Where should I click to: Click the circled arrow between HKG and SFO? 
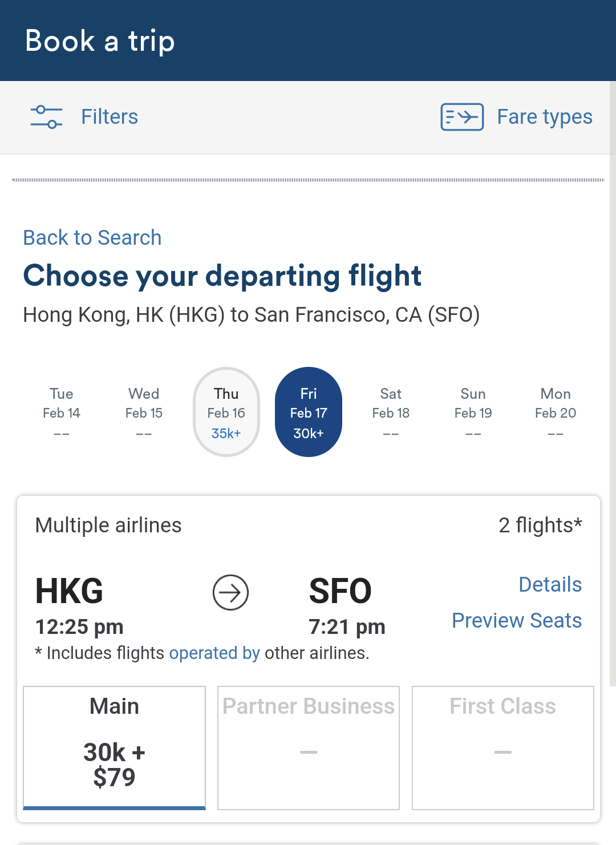(x=230, y=593)
